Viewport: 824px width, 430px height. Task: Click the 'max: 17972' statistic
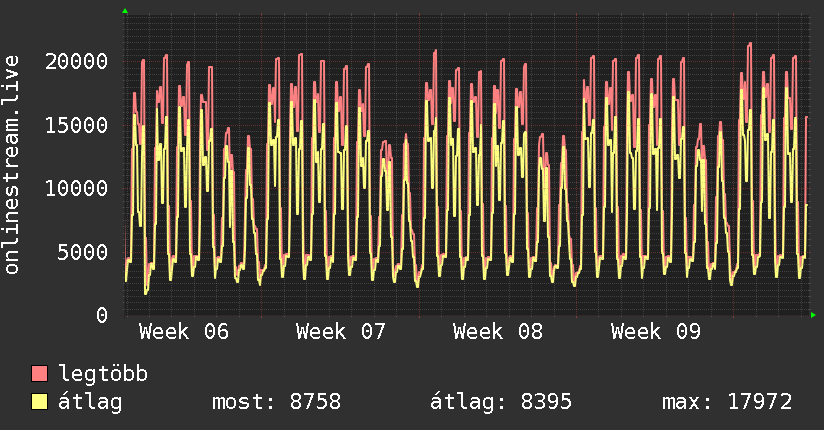coord(727,402)
